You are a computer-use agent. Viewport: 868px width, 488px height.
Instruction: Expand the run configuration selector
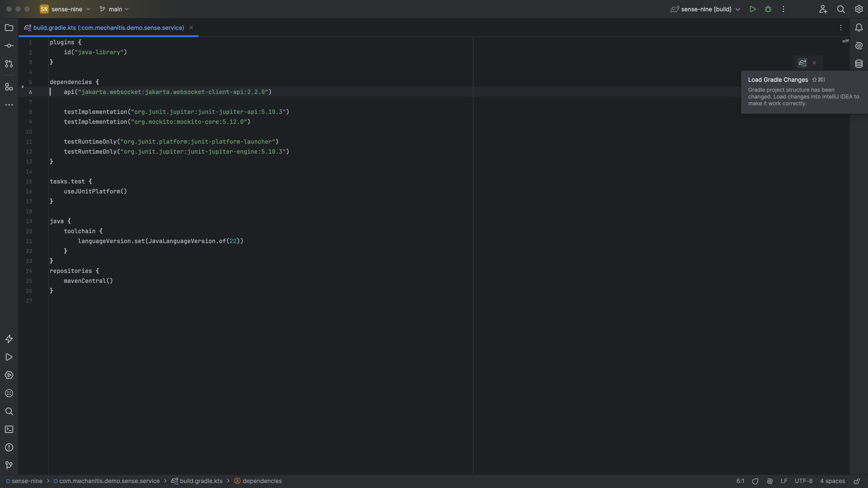705,9
